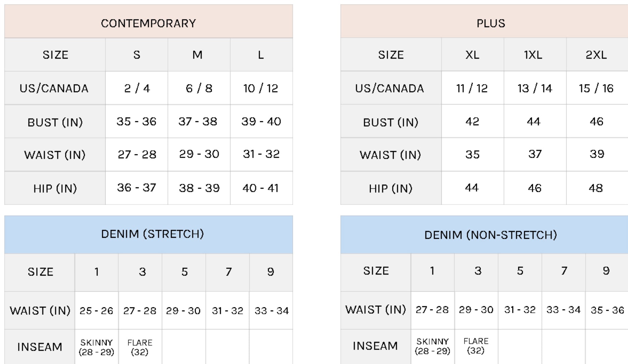This screenshot has width=628, height=364.
Task: Click the 1XL size cell
Action: click(x=535, y=55)
